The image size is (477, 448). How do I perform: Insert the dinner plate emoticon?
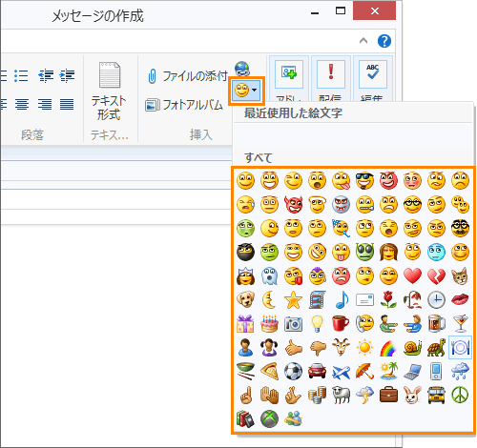[x=460, y=348]
